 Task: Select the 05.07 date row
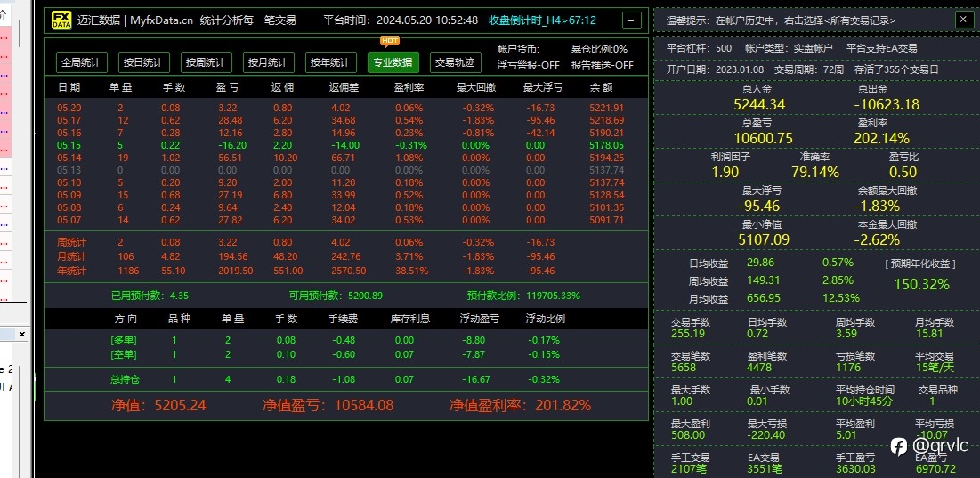[345, 220]
